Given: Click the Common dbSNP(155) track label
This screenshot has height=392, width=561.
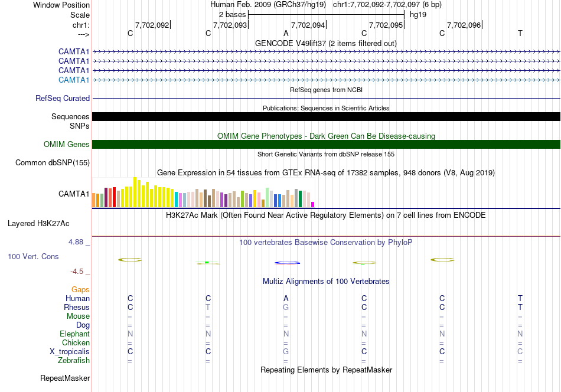Looking at the screenshot, I should 52,163.
